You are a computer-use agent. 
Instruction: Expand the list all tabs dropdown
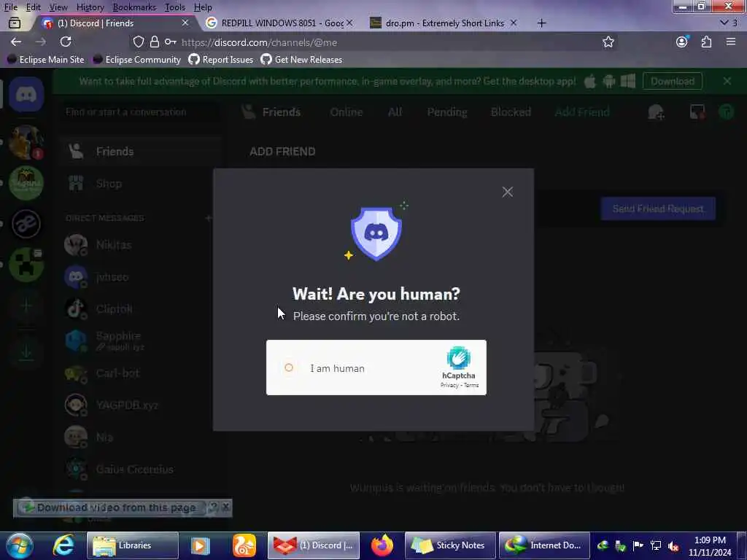(x=724, y=23)
